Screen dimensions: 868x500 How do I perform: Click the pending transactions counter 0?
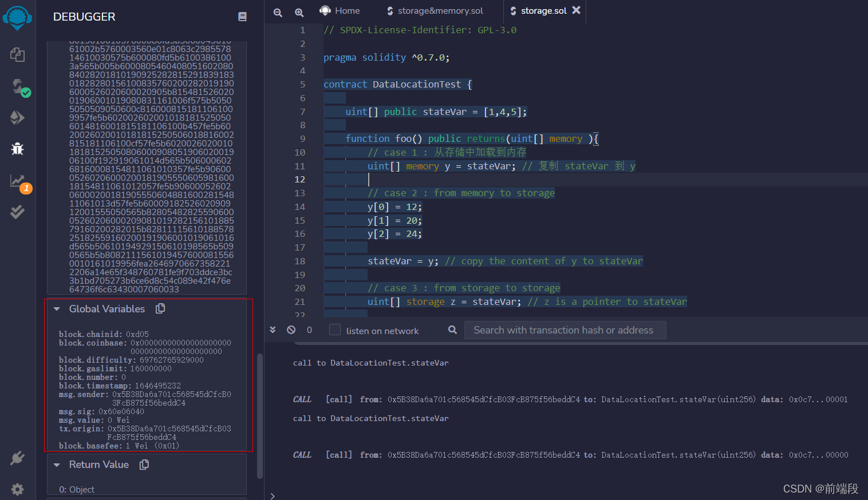point(309,330)
